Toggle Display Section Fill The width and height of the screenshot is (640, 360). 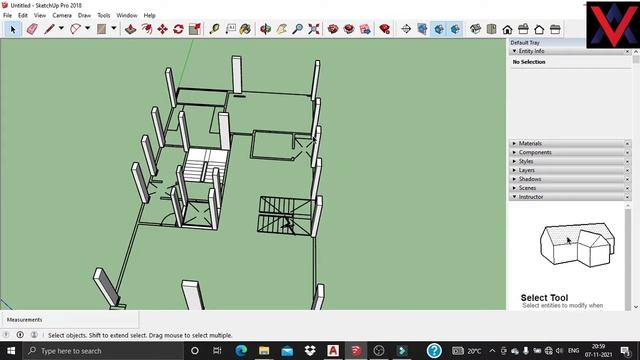[455, 29]
